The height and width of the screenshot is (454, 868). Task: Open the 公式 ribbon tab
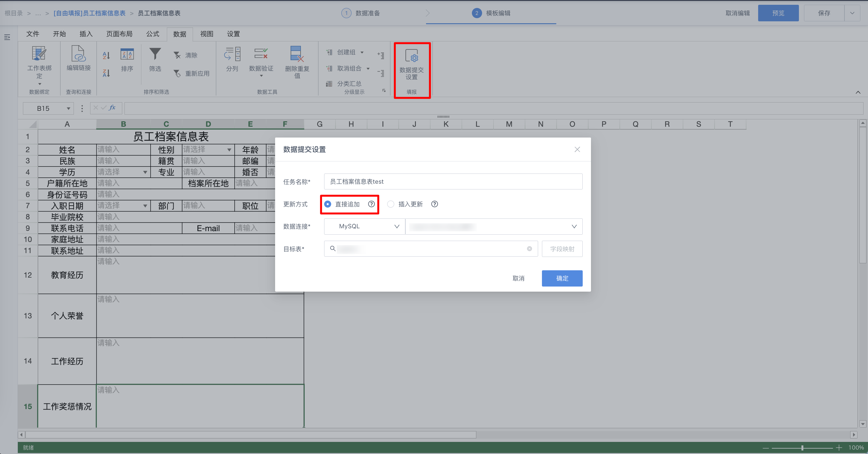click(x=153, y=34)
